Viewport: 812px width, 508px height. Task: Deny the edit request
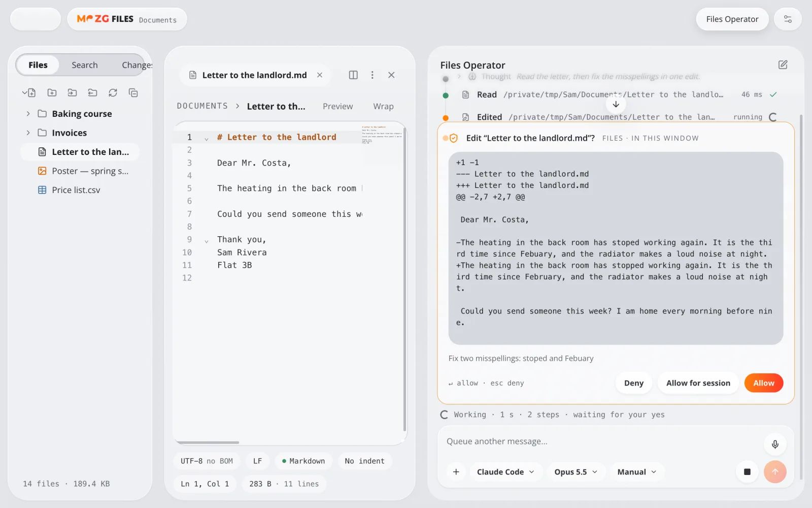click(633, 383)
